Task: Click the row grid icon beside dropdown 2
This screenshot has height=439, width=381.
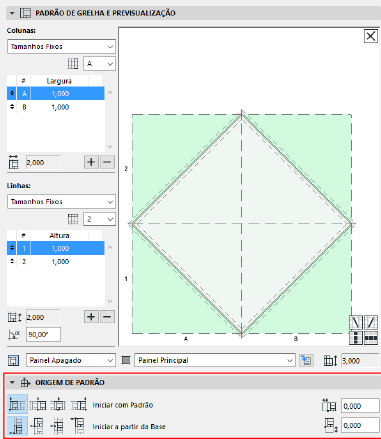Action: click(73, 219)
